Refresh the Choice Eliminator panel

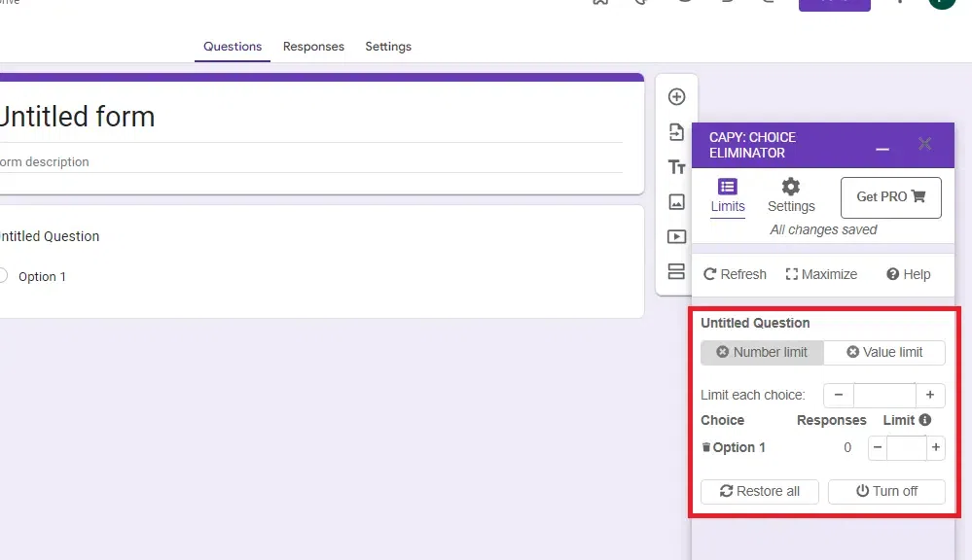[736, 274]
